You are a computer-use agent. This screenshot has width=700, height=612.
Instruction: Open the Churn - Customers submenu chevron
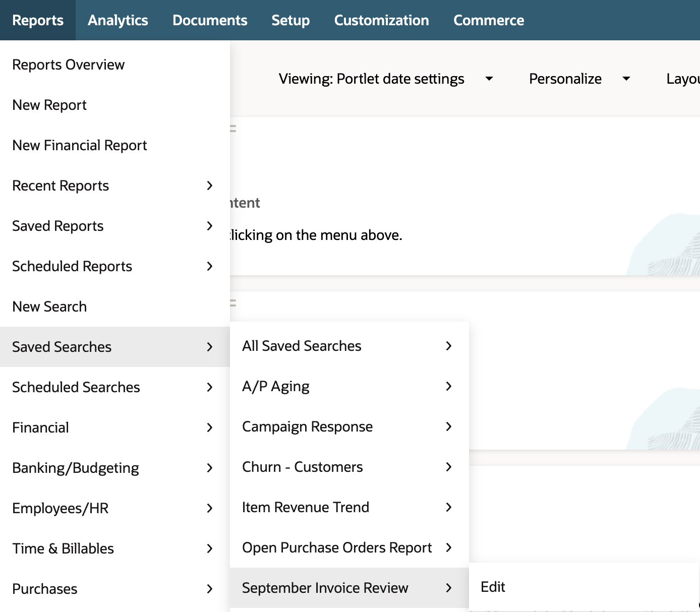449,467
